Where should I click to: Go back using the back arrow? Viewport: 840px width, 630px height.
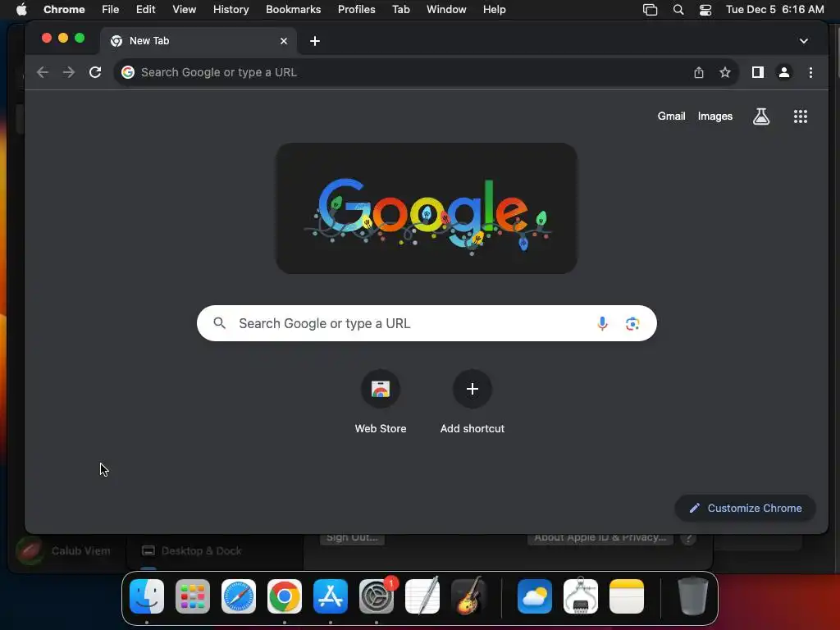43,72
